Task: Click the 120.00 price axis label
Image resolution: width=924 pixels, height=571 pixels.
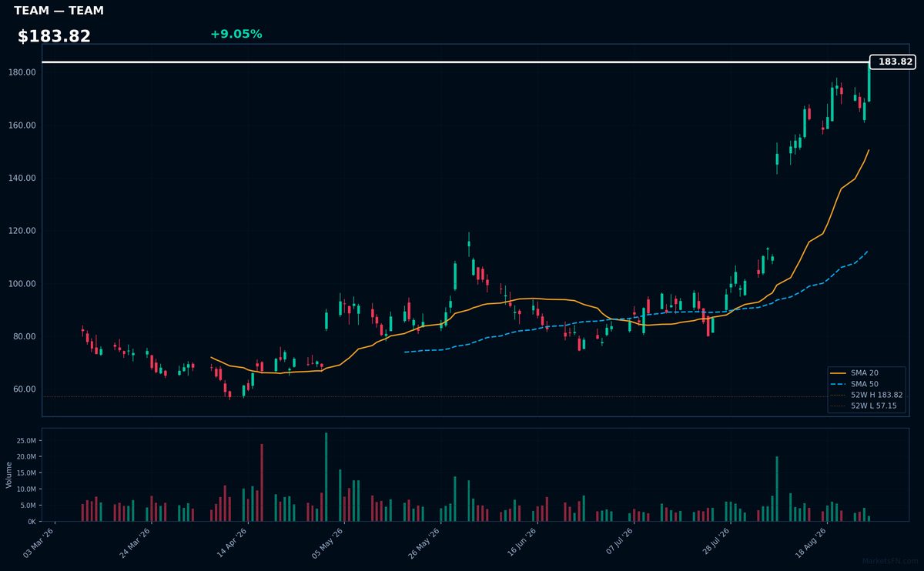Action: coord(23,231)
